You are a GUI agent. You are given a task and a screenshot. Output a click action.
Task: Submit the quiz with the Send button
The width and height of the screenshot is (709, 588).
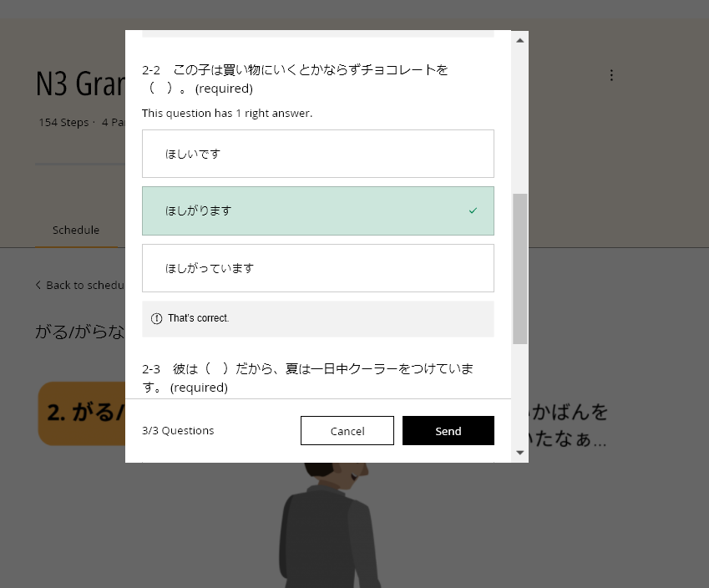tap(448, 431)
